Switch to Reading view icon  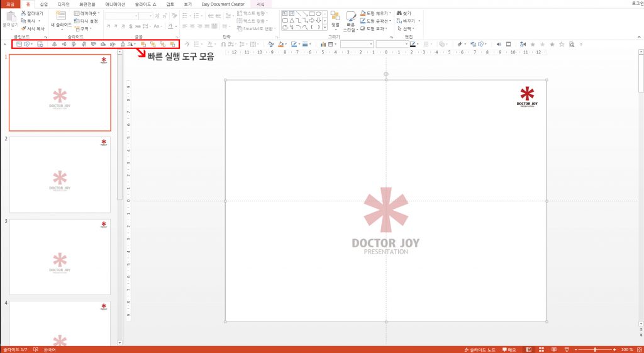tap(554, 350)
